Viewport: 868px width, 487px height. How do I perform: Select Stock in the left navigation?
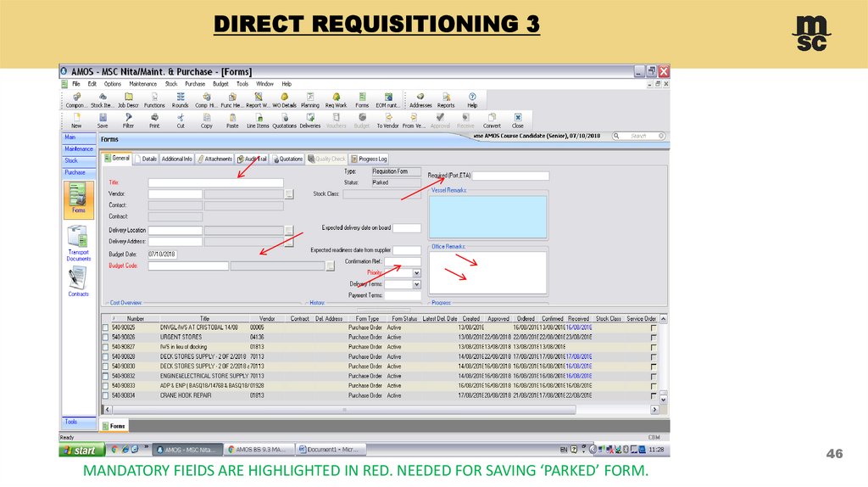pyautogui.click(x=78, y=160)
